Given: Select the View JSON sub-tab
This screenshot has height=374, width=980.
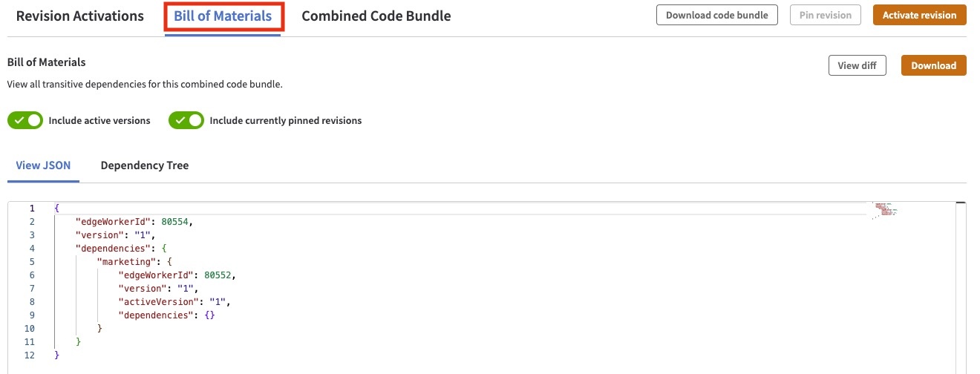Looking at the screenshot, I should [x=43, y=165].
